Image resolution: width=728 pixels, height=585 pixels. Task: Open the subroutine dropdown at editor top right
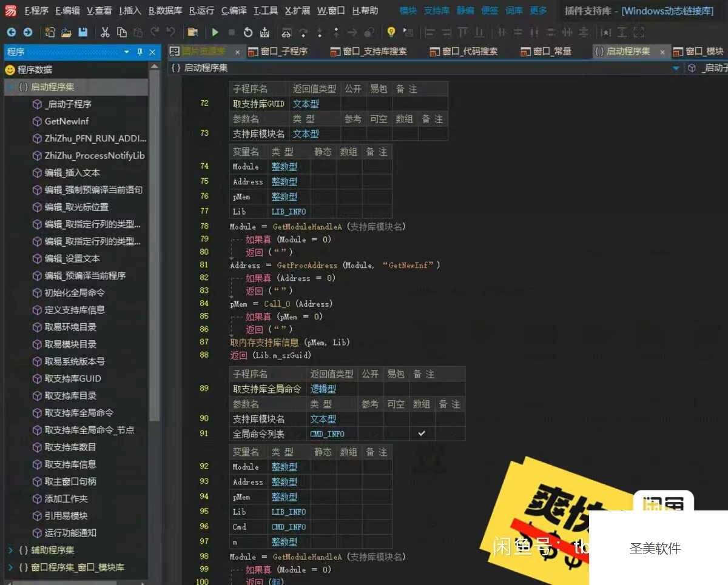[x=676, y=69]
